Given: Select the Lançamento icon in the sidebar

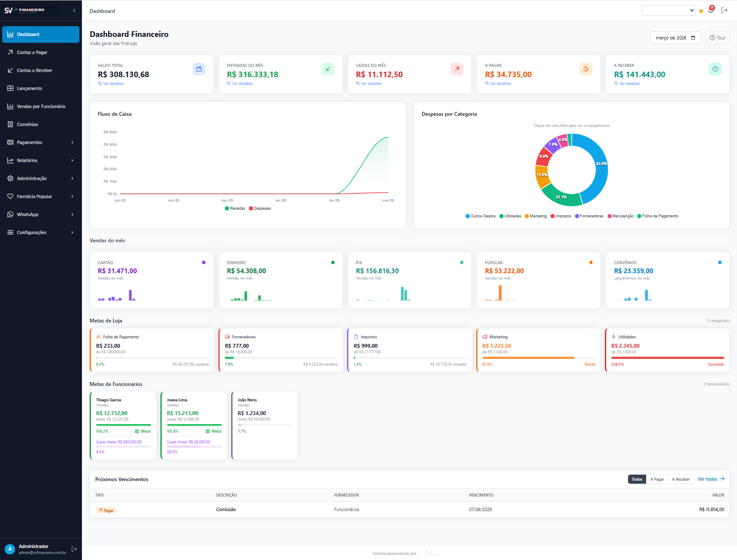Looking at the screenshot, I should coord(10,88).
